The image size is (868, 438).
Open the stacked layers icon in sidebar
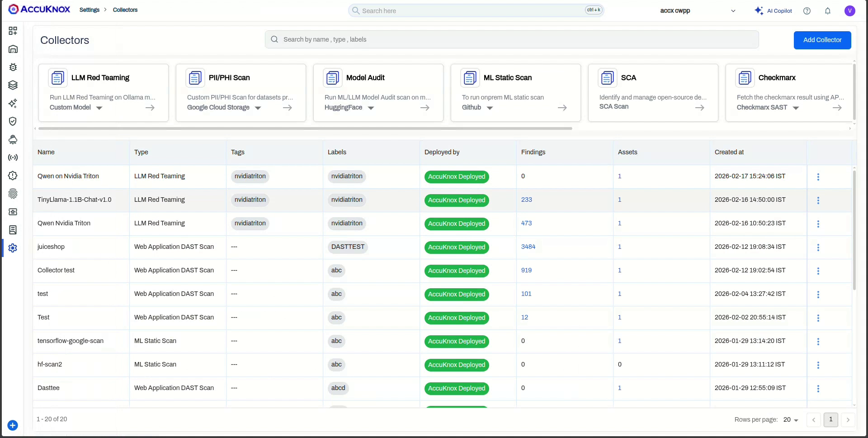point(13,85)
